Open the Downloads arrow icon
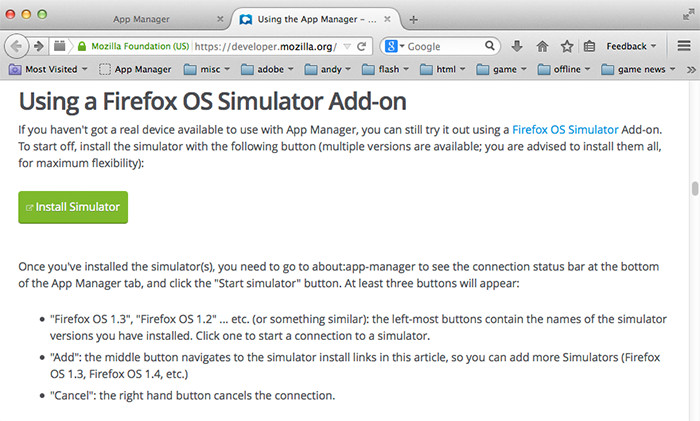The image size is (700, 421). point(517,46)
